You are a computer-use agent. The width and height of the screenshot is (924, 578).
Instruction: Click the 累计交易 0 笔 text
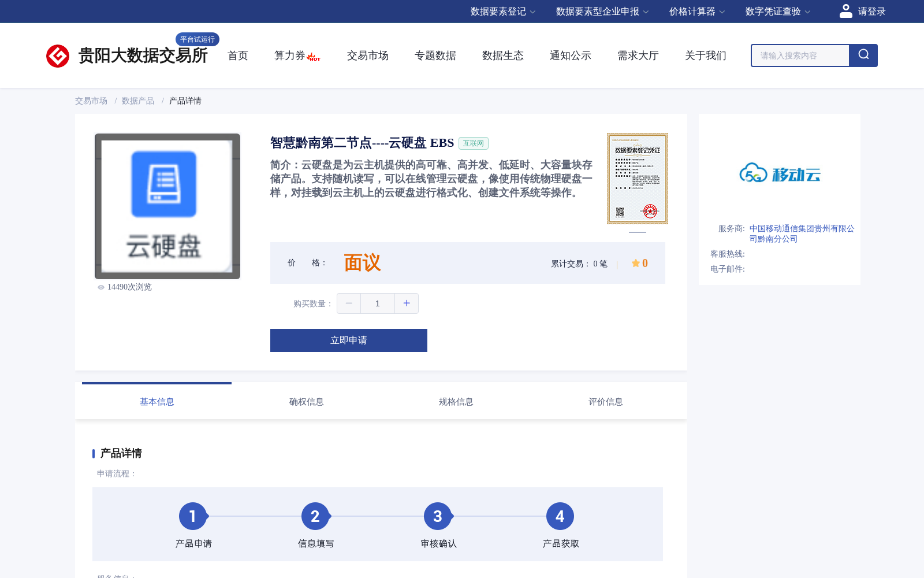click(x=579, y=264)
